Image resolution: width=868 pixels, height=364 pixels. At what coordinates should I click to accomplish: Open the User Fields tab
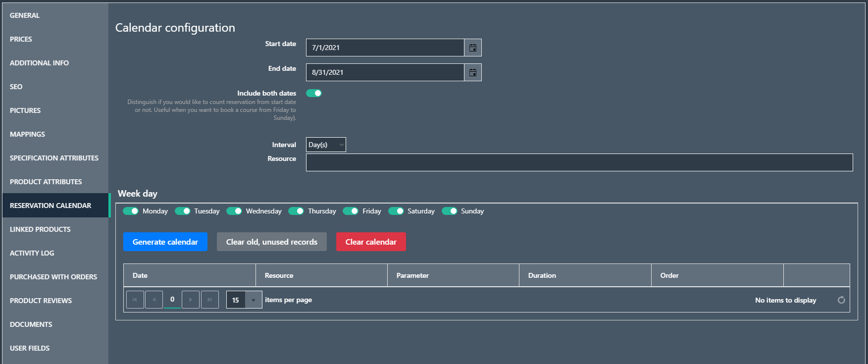(x=55, y=348)
